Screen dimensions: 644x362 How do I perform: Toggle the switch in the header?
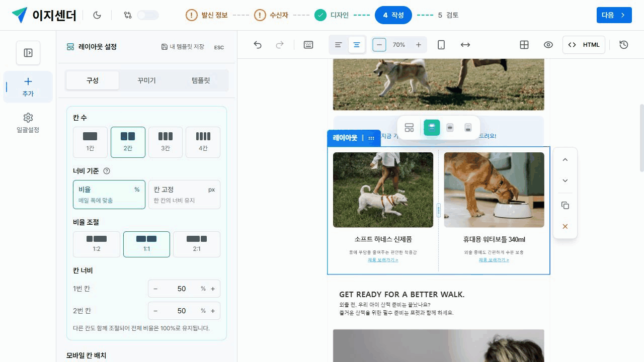[x=148, y=15]
